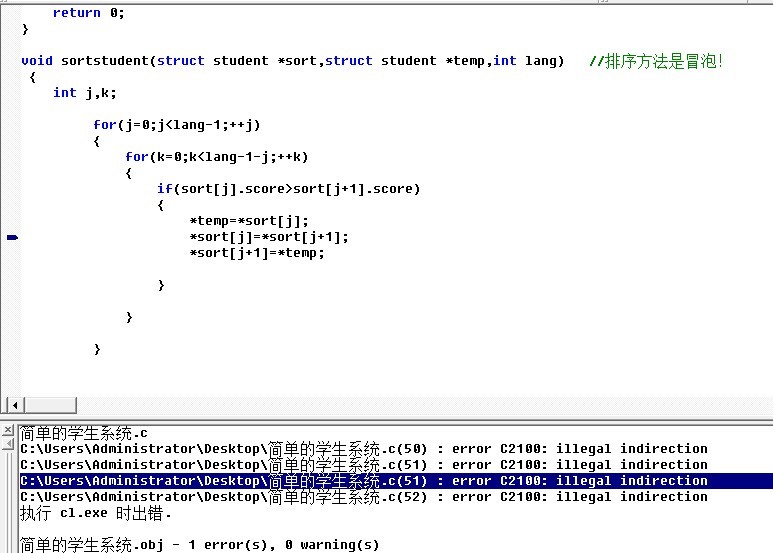Select the highlighted line 51 error row

396,481
